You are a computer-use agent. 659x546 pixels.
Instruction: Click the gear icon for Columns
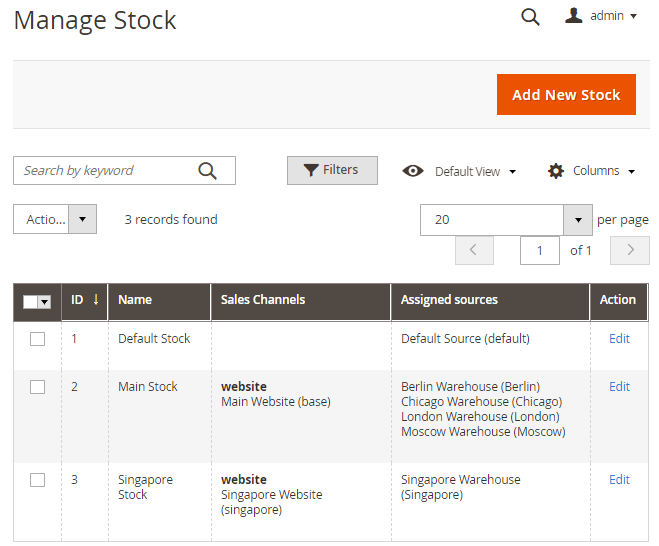tap(556, 171)
